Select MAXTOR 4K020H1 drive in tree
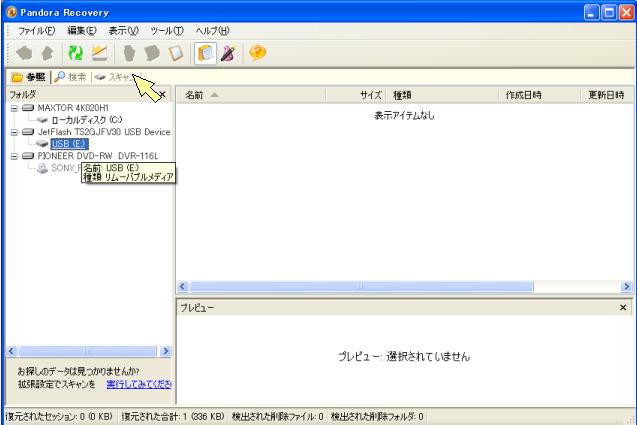This screenshot has width=637, height=425. point(73,108)
